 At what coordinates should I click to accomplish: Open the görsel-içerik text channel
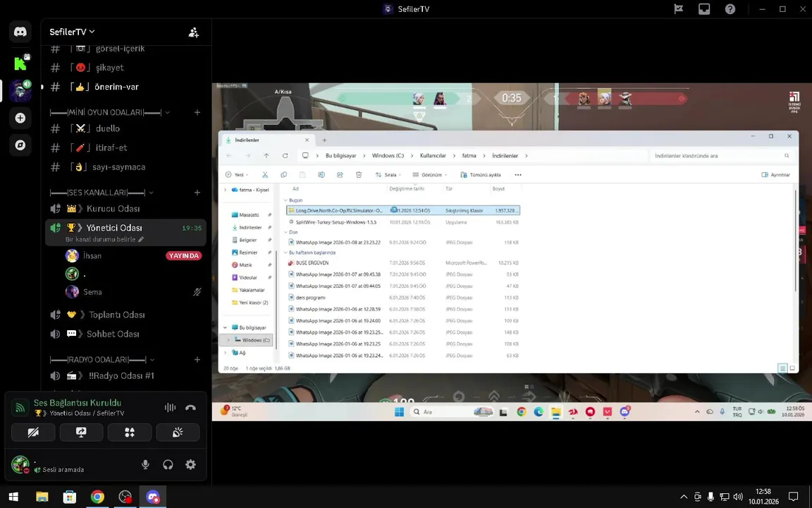[x=126, y=49]
